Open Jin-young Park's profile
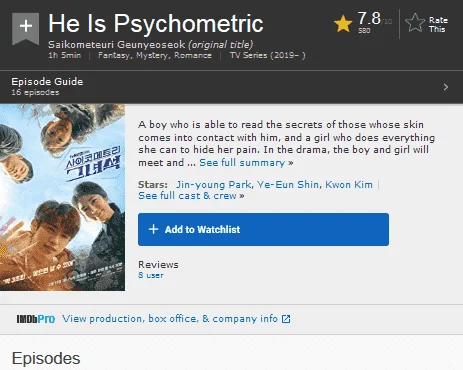Viewport: 463px width, 370px height. (213, 184)
